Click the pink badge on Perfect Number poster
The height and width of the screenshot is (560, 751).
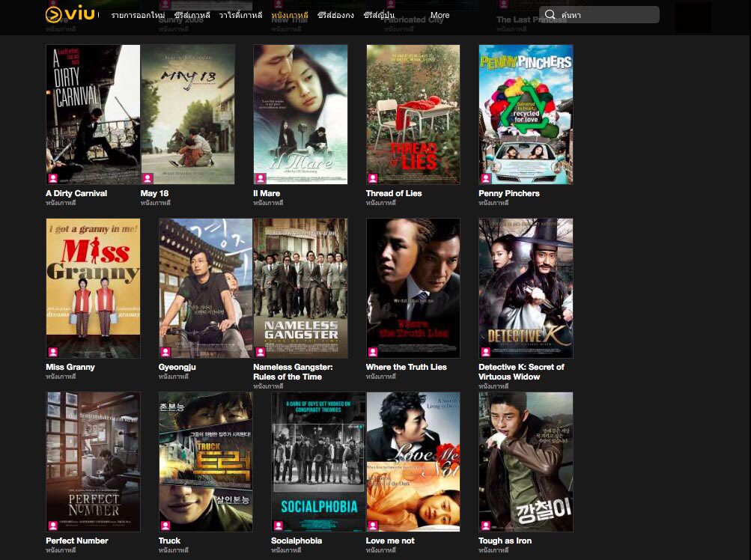coord(52,526)
